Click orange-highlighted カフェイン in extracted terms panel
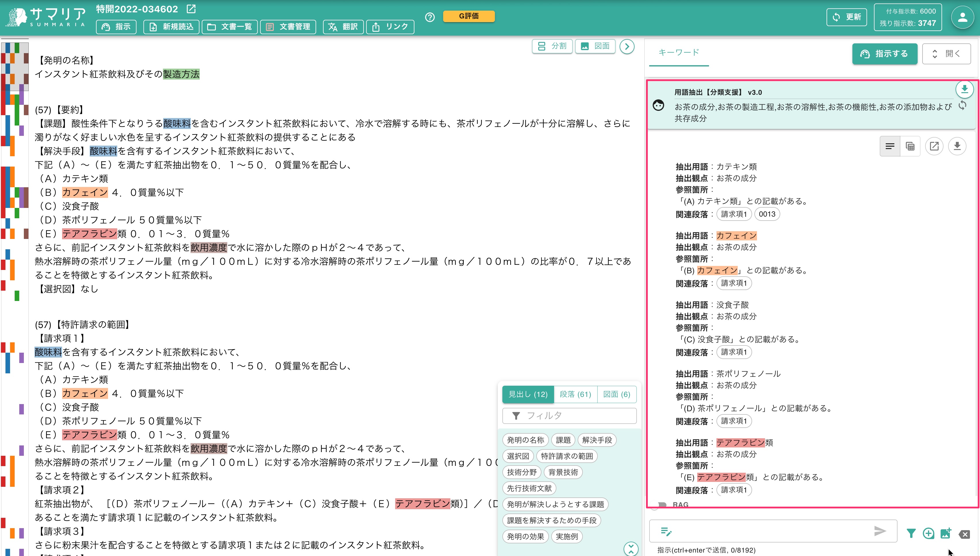 pyautogui.click(x=736, y=235)
